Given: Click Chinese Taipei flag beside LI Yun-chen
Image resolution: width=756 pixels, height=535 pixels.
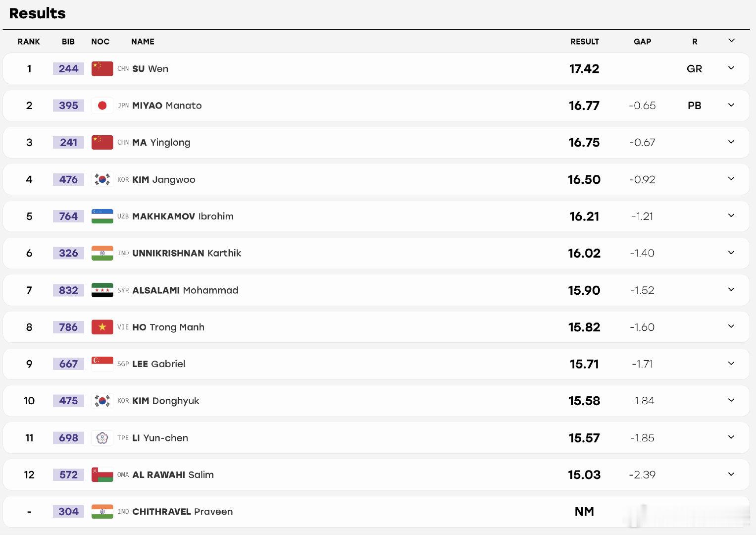Looking at the screenshot, I should pyautogui.click(x=102, y=438).
